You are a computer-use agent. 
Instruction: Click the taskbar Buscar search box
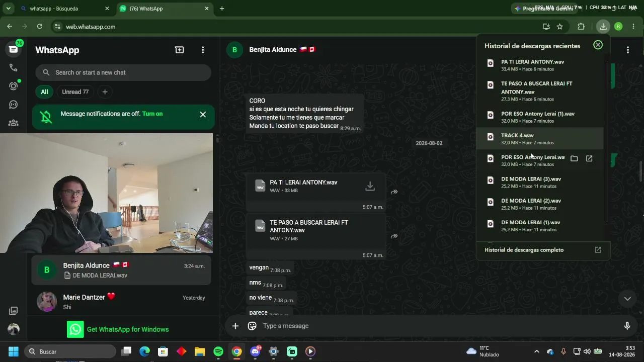(x=70, y=351)
